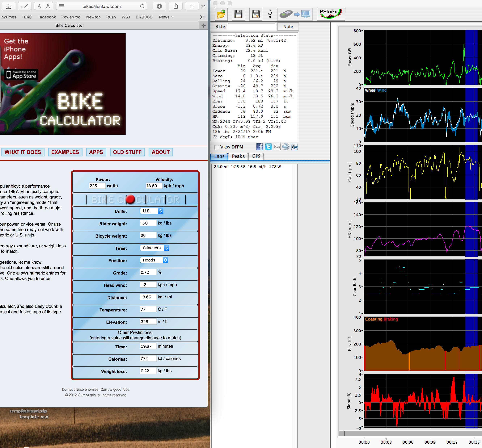Open the Newton bookmark
482x448 pixels.
click(x=94, y=17)
